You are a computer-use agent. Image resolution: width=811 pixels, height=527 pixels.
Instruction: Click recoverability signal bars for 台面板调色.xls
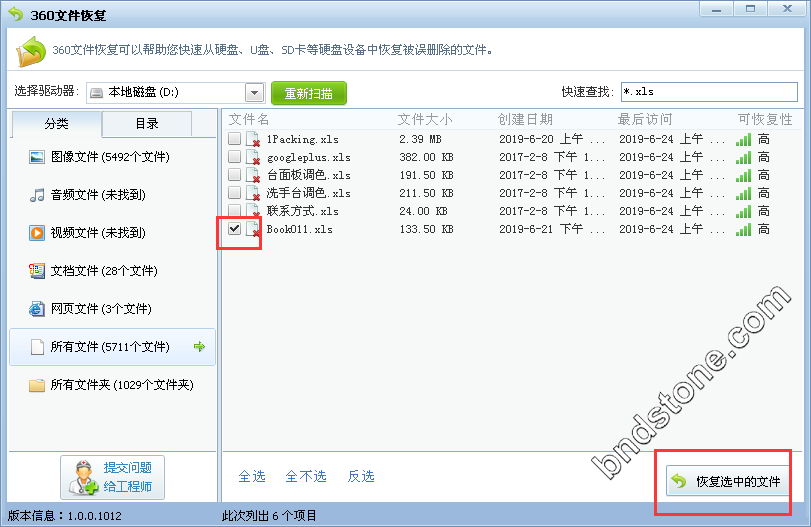point(743,175)
